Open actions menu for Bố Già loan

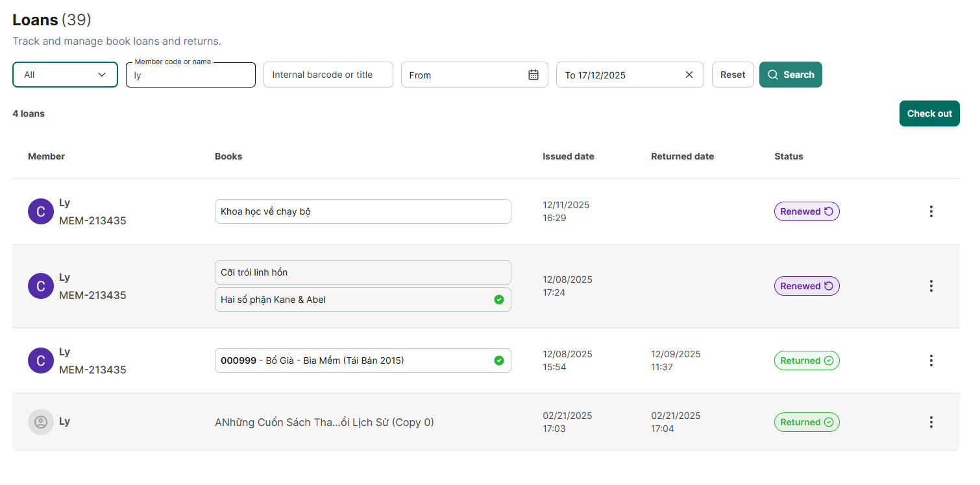[x=931, y=361]
